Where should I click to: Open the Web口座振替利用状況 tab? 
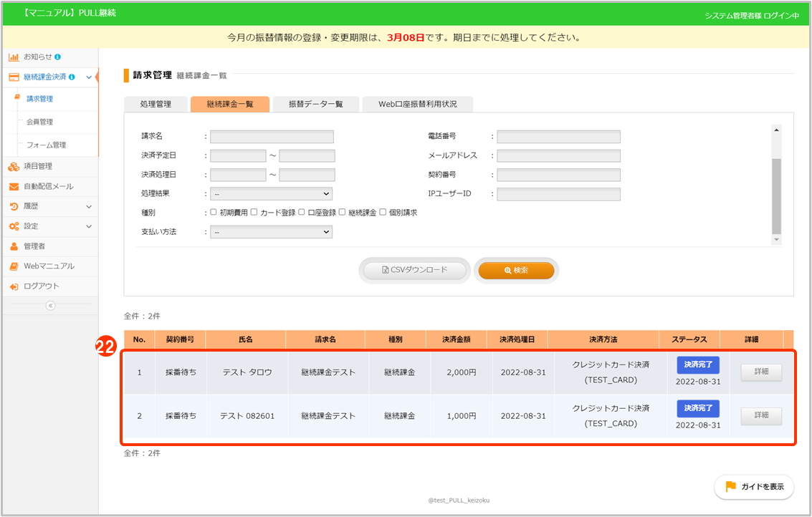[x=417, y=104]
